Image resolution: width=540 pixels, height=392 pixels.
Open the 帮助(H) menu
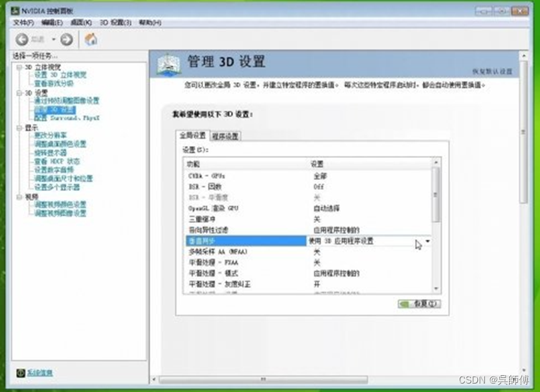(150, 23)
